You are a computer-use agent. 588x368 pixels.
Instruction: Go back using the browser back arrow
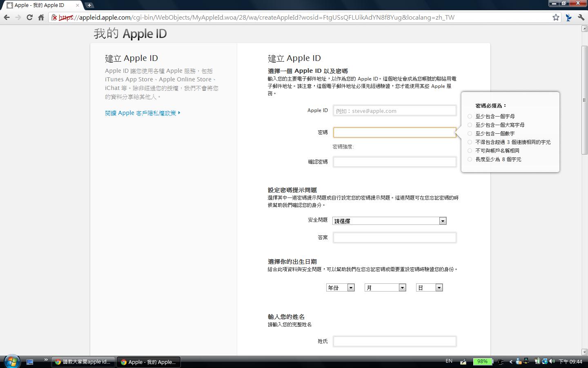pyautogui.click(x=7, y=17)
